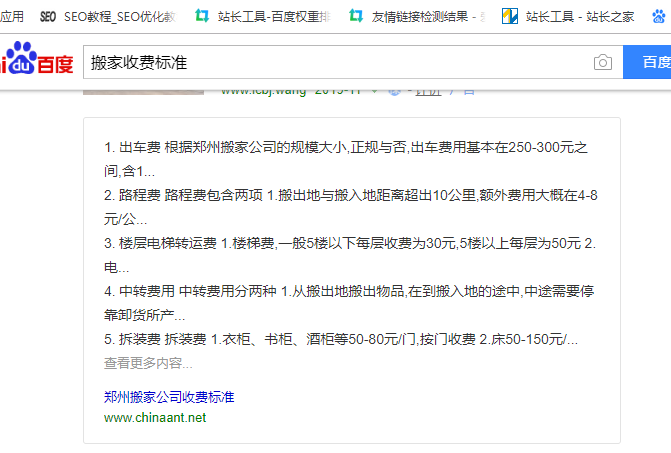The image size is (671, 453).
Task: Open the 站长工具-百度权重 bookmark
Action: pos(262,17)
